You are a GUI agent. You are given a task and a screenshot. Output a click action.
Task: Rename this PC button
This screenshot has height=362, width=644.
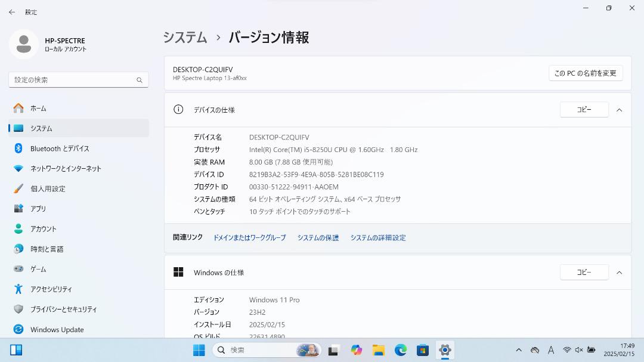point(586,73)
